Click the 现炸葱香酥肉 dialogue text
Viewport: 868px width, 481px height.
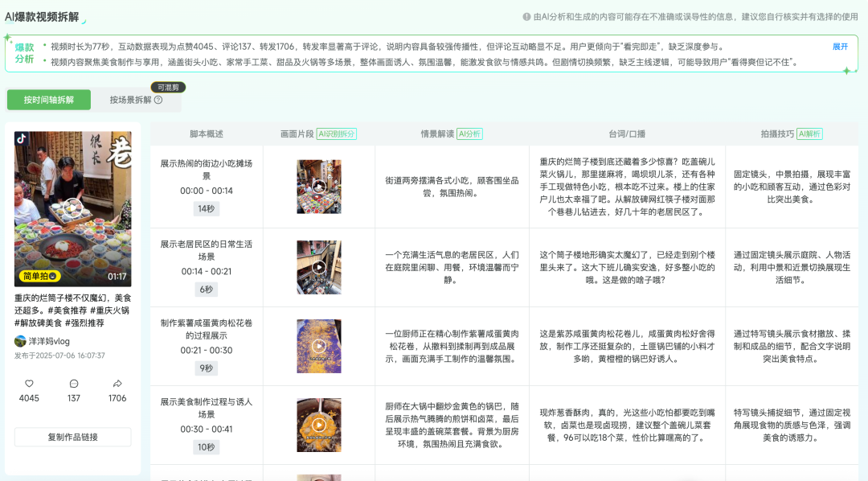point(627,425)
